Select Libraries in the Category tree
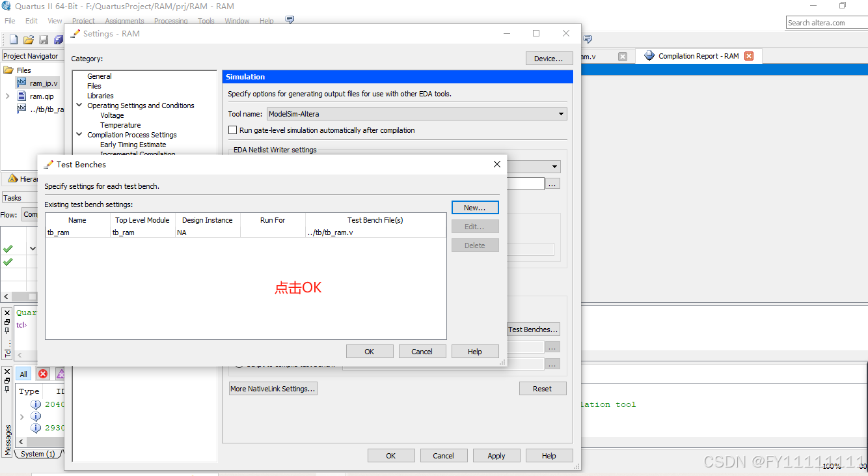Image resolution: width=868 pixels, height=476 pixels. coord(100,96)
